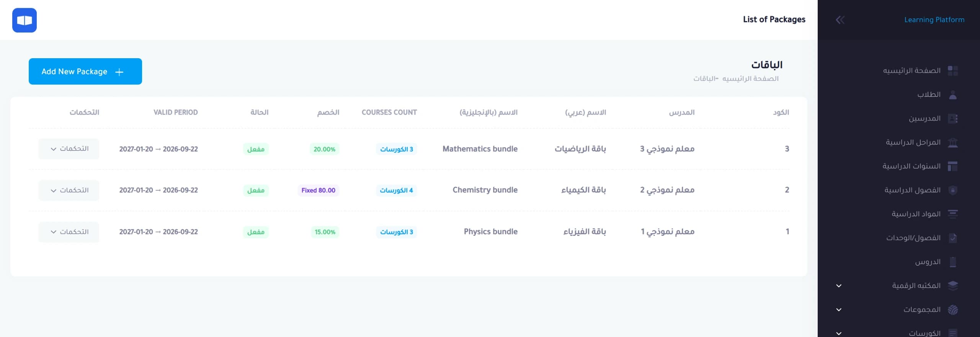Expand المكتبه الرقمية submenu chevron

point(839,286)
